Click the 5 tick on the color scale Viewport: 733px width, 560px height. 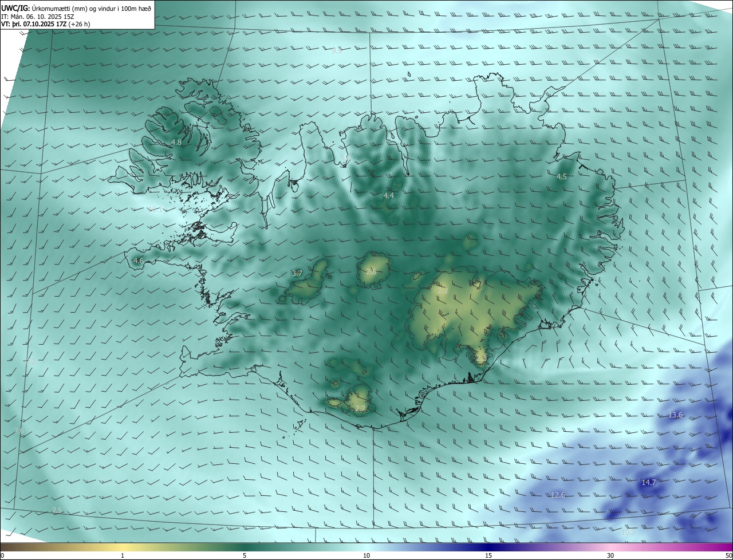(245, 555)
